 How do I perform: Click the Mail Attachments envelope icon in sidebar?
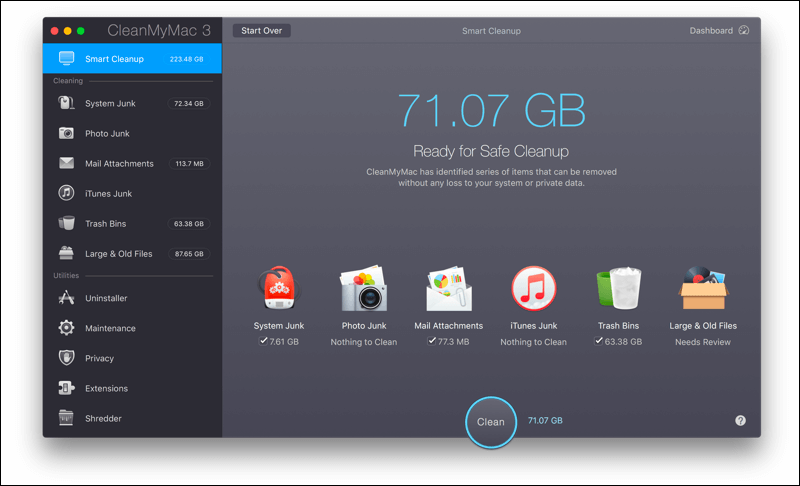66,163
